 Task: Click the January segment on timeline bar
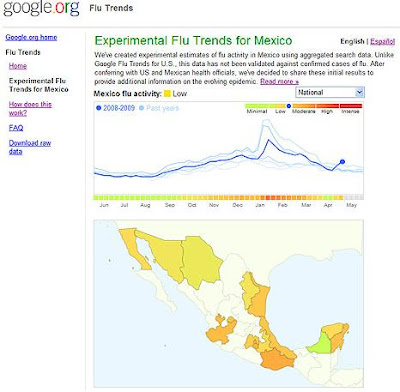[x=260, y=198]
